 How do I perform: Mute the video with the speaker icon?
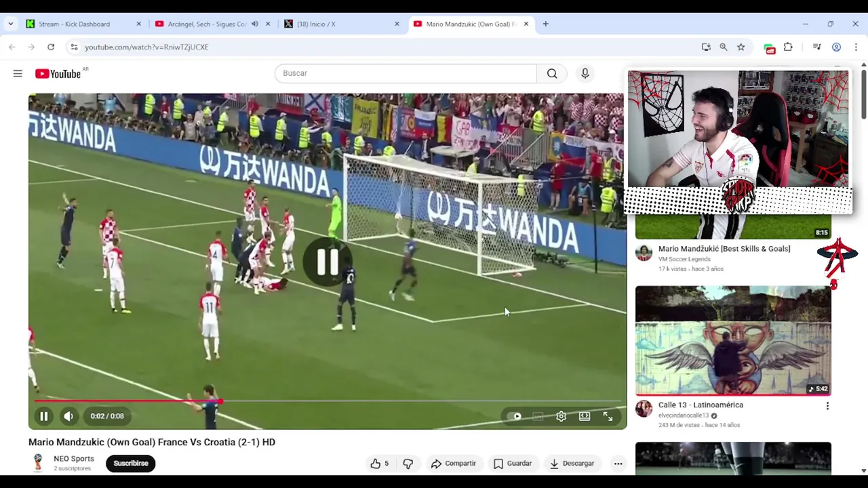[68, 416]
